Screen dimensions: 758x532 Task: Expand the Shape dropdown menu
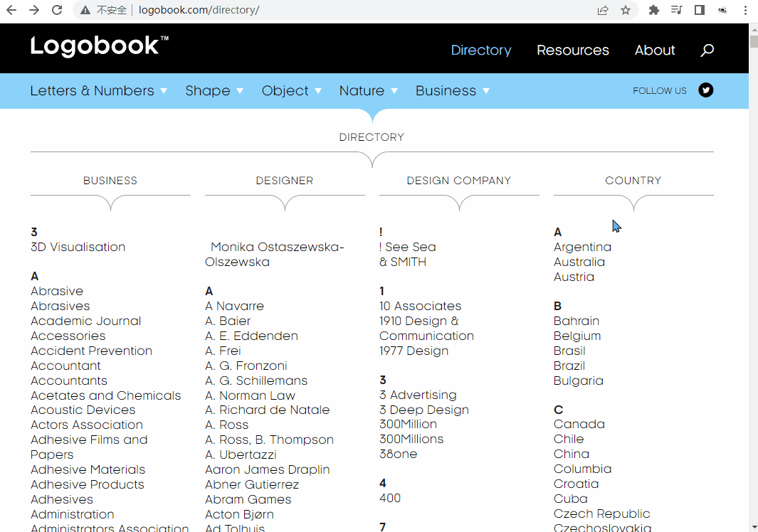214,91
